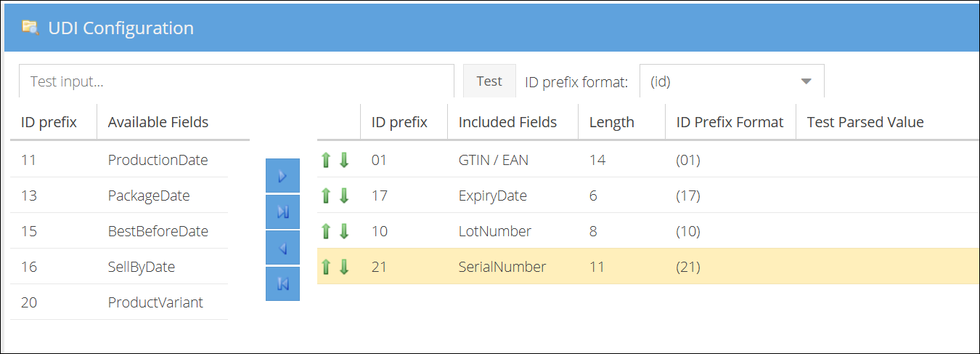Click prefix 11 in available list
Screen dimensions: 980x354
[29, 160]
